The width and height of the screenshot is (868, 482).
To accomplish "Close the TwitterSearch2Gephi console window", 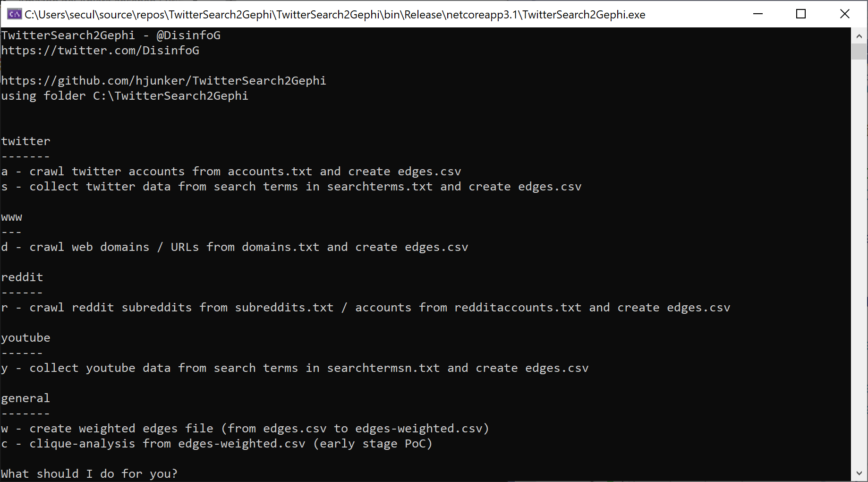I will click(x=845, y=14).
